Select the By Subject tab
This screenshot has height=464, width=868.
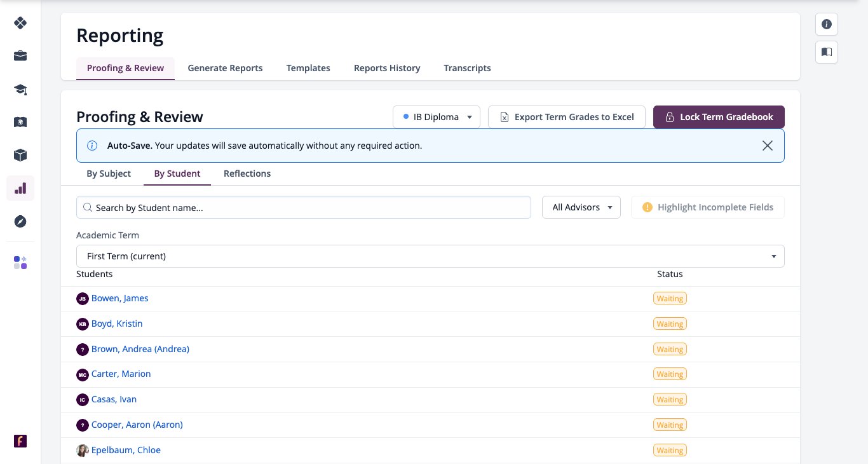click(x=109, y=174)
